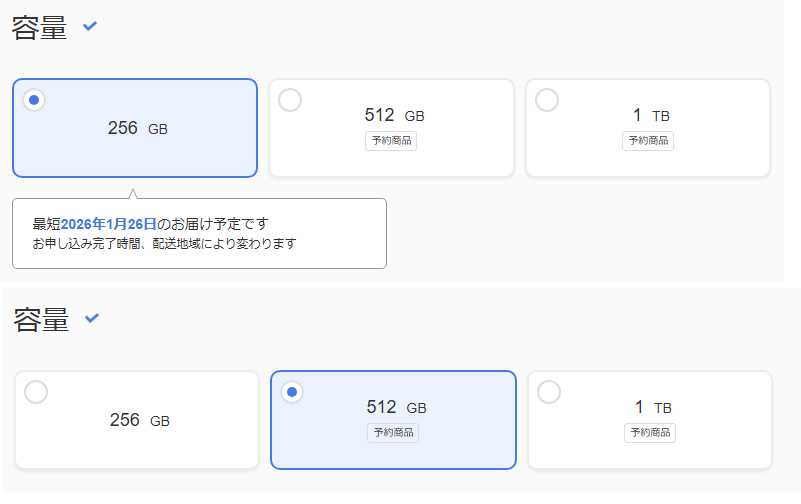Click the 予約商品 badge under selected 512 GB
801x504 pixels.
click(393, 433)
